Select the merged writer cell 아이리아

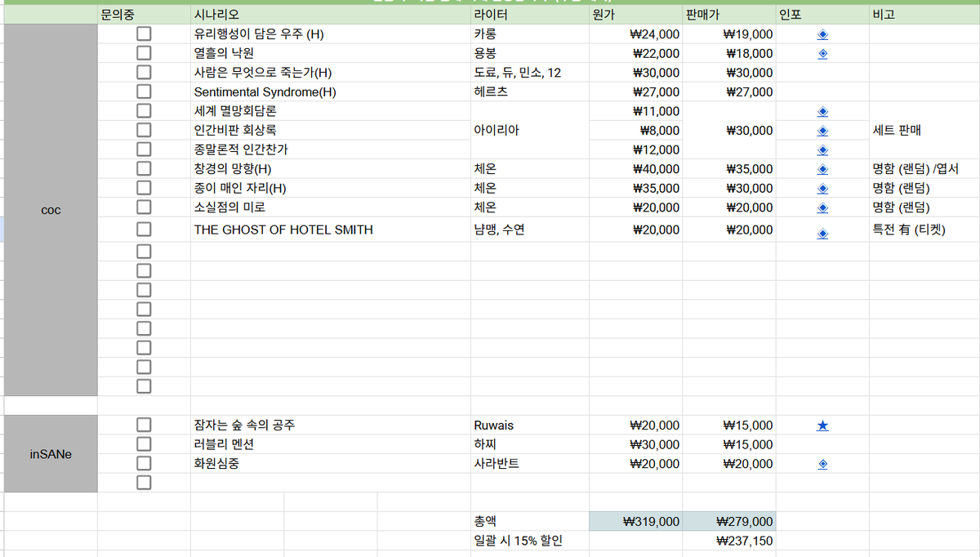[x=530, y=130]
